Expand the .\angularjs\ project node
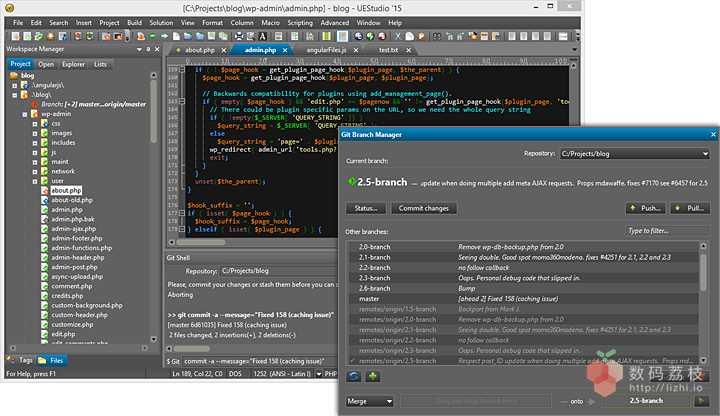Viewport: 720px width, 416px height. [x=15, y=85]
